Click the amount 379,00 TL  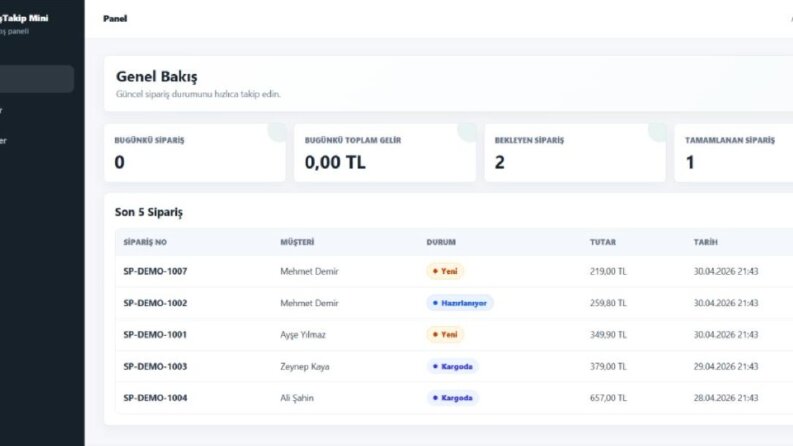(x=608, y=367)
